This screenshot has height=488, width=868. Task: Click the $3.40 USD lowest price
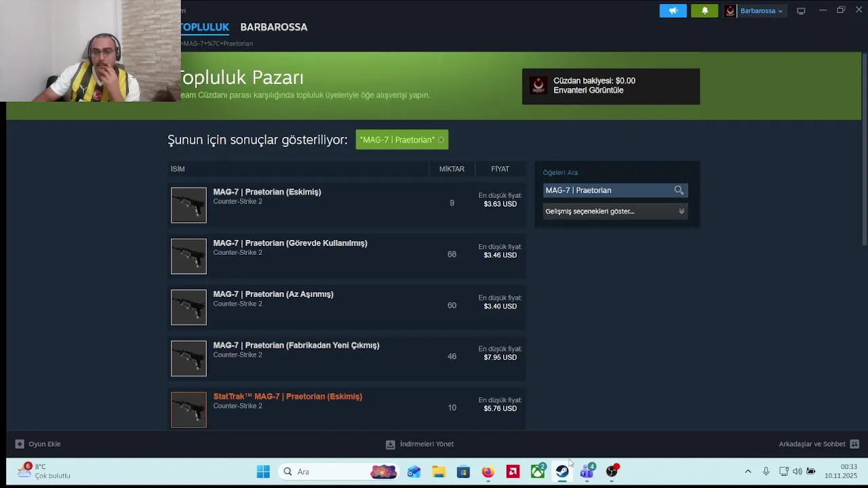pyautogui.click(x=500, y=306)
